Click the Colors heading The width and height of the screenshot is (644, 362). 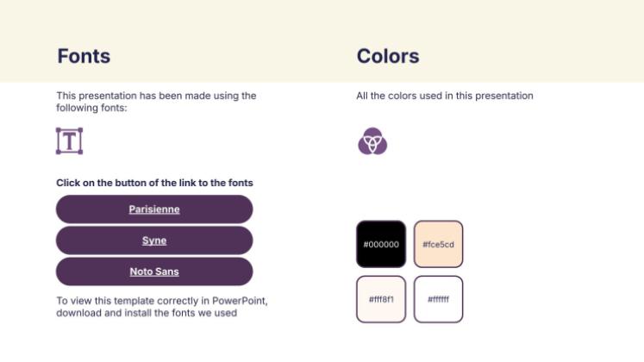[388, 57]
